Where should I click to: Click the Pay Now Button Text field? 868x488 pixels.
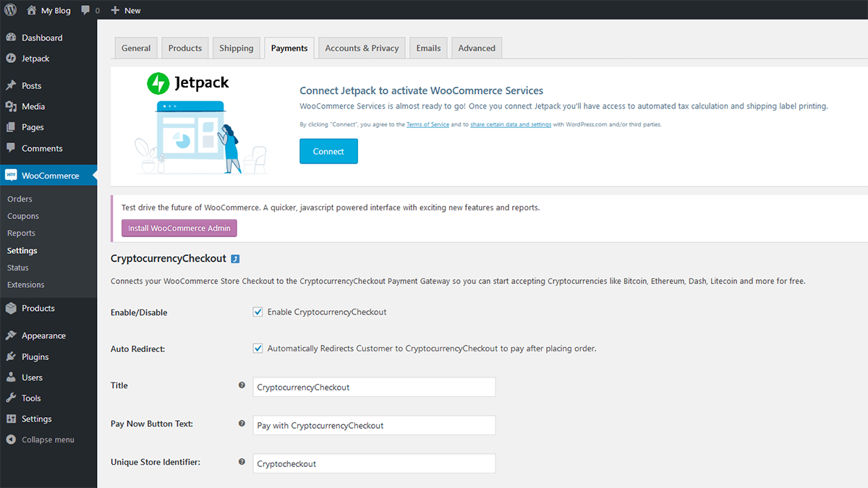coord(374,425)
